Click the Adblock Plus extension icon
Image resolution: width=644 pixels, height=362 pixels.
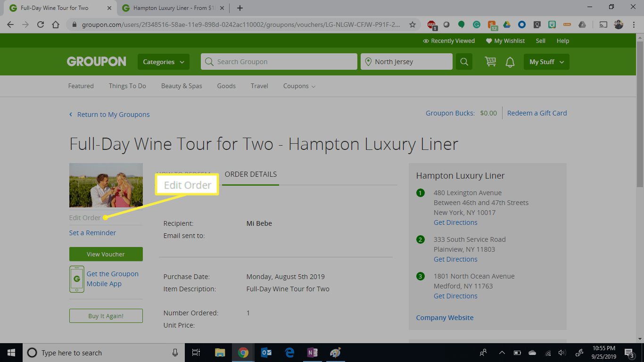(431, 25)
